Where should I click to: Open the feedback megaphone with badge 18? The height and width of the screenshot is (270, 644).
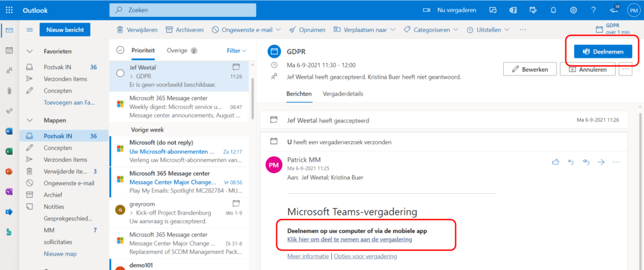coord(614,10)
